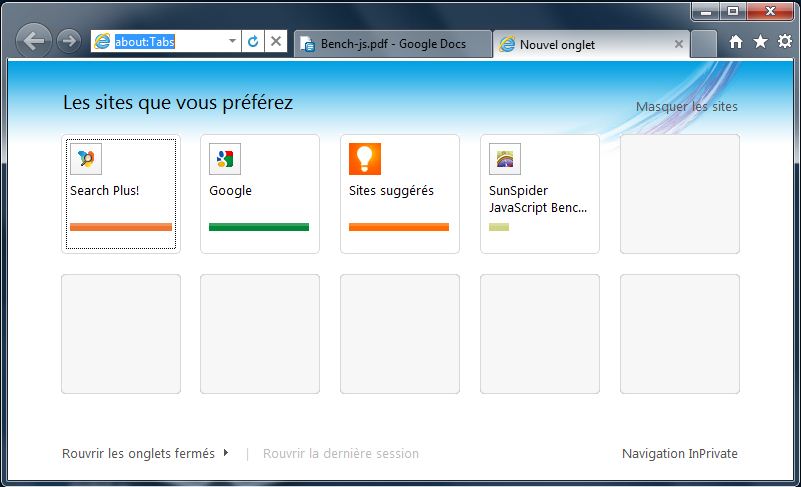Click the Nouvel onglet tab IE icon
Screen dimensions: 801x487
click(507, 44)
